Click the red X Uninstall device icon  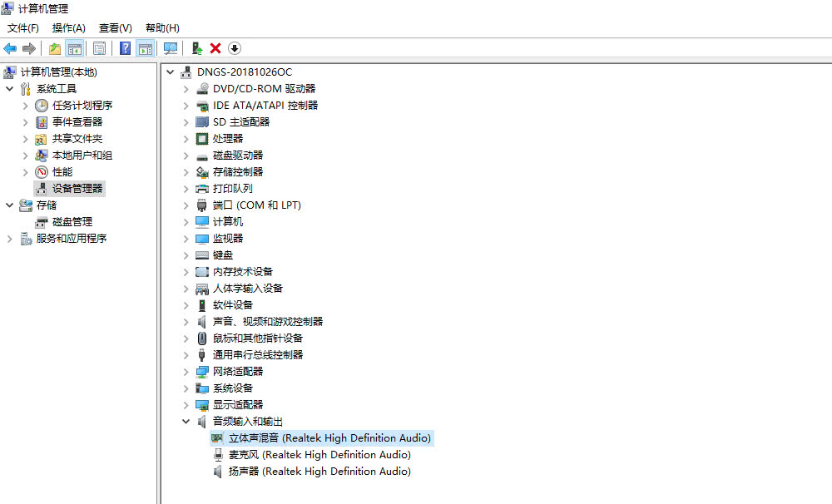point(215,49)
